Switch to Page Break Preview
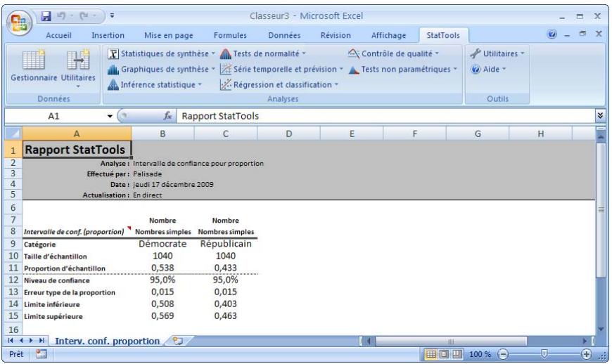This screenshot has height=364, width=612. [x=457, y=354]
